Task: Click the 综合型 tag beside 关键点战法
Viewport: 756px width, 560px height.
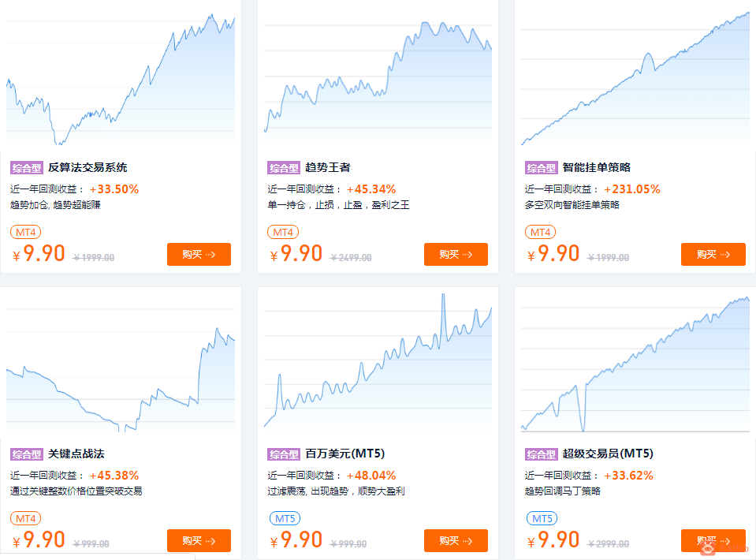Action: [x=27, y=454]
